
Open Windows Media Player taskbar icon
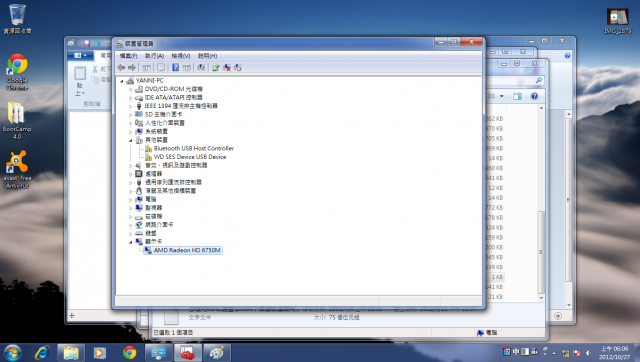(x=100, y=353)
